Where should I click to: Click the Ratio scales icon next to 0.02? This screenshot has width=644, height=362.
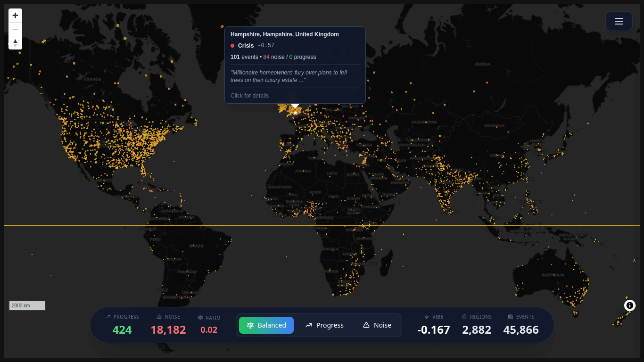tap(201, 317)
